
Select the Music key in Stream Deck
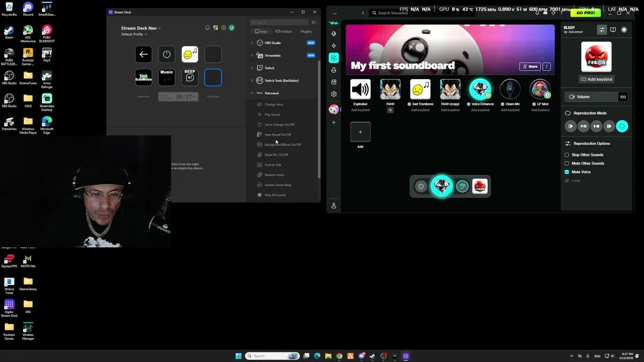(x=167, y=77)
